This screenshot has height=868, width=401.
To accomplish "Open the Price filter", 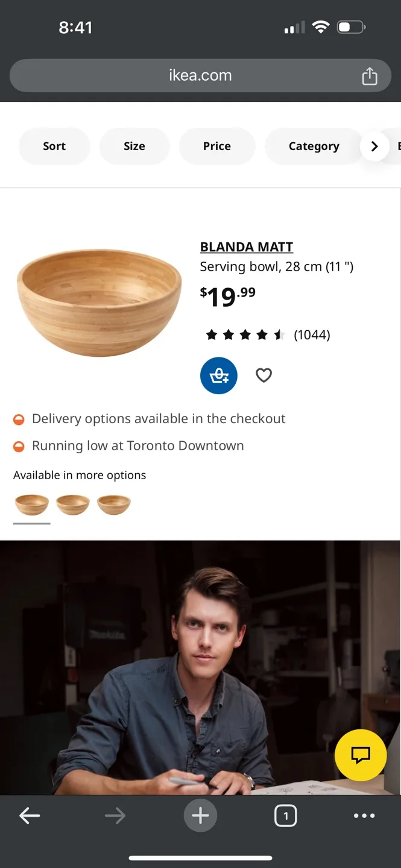I will pos(217,146).
